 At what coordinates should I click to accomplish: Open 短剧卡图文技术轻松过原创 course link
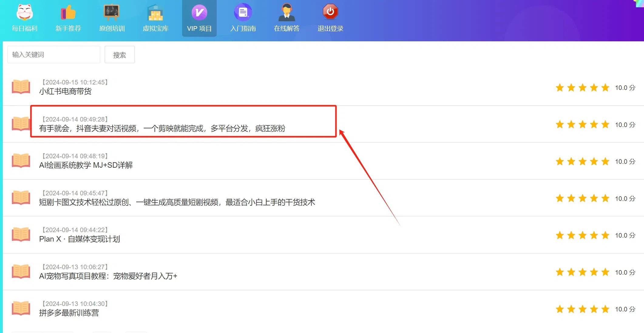tap(177, 202)
